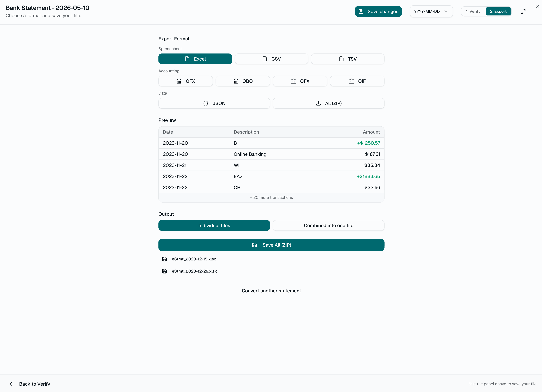Save the eStmt_2023-12-29.xlsx file via its icon

(x=164, y=271)
